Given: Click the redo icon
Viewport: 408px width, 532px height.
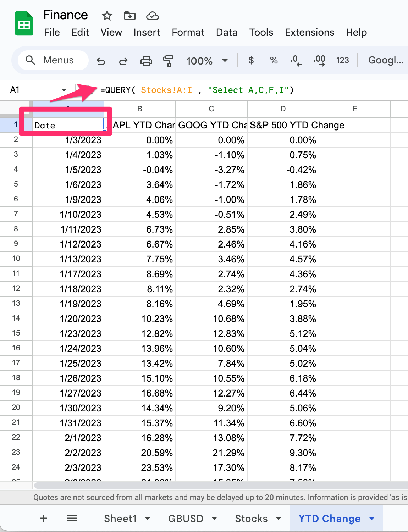Looking at the screenshot, I should [123, 61].
